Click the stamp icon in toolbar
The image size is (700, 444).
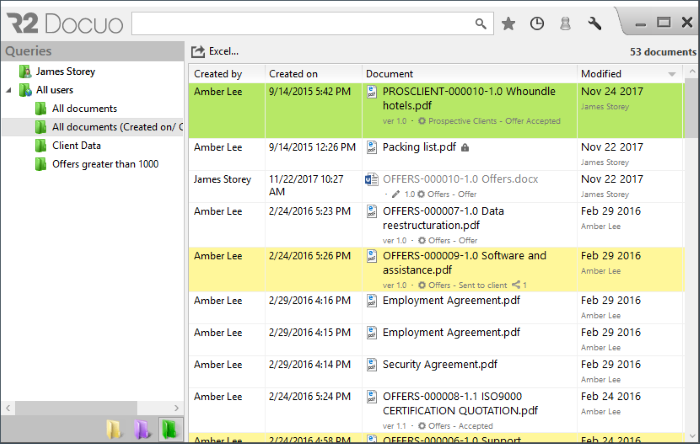click(x=565, y=24)
